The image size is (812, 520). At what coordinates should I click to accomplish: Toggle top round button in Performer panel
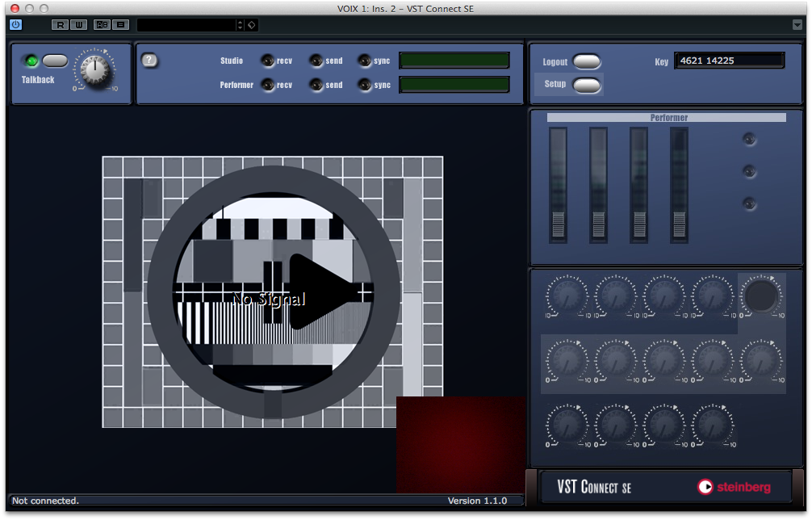coord(749,139)
